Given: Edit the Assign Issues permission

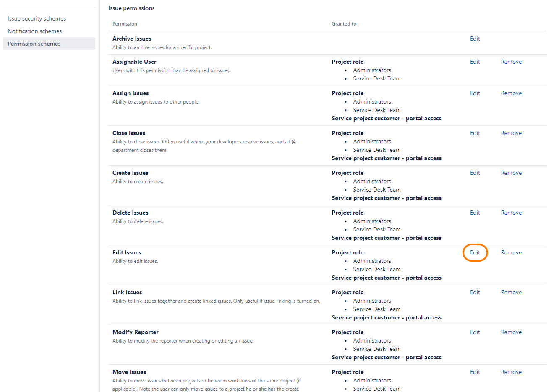Looking at the screenshot, I should (475, 93).
